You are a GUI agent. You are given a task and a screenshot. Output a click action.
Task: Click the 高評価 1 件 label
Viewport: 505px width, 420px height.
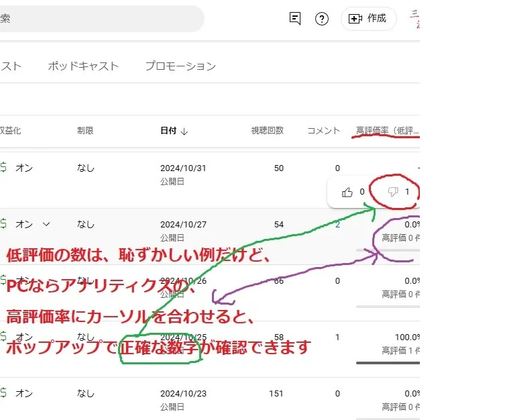(400, 350)
